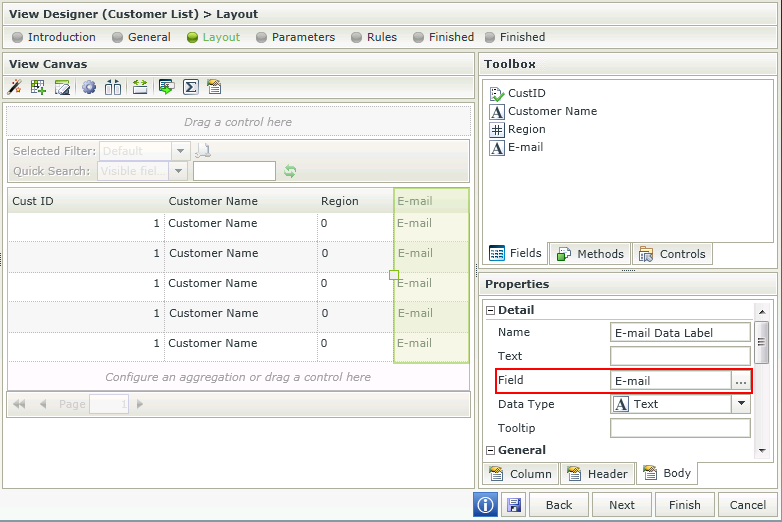
Task: Switch to the Fields toolbox tab
Action: 516,253
